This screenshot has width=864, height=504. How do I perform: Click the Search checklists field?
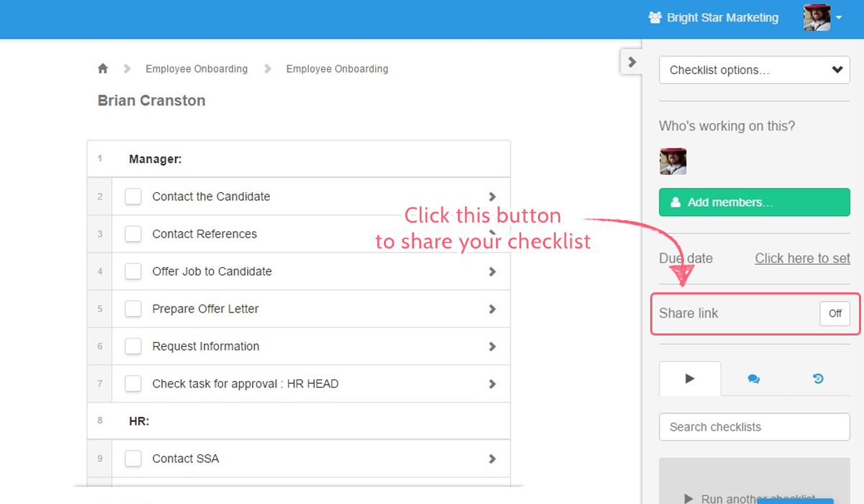[x=754, y=427]
